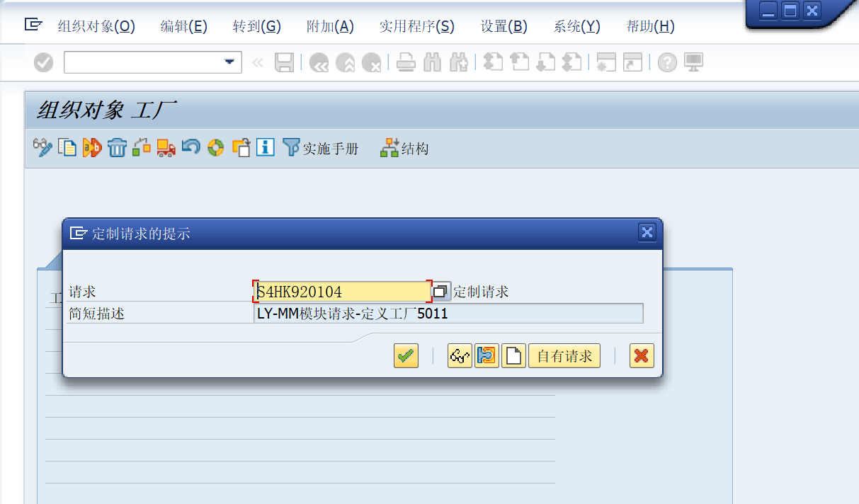Screen dimensions: 859x504
Task: Minimize the SAP window
Action: [x=768, y=11]
